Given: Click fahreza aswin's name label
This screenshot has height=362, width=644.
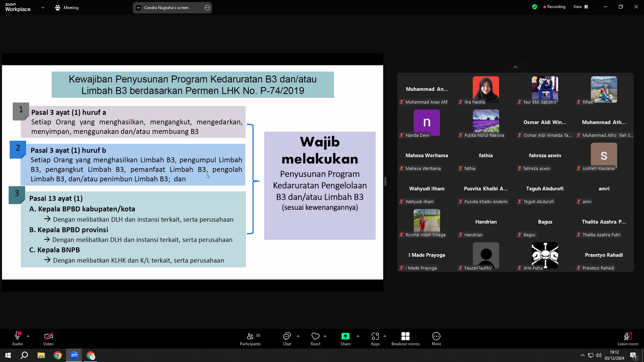Looking at the screenshot, I should coord(537,168).
